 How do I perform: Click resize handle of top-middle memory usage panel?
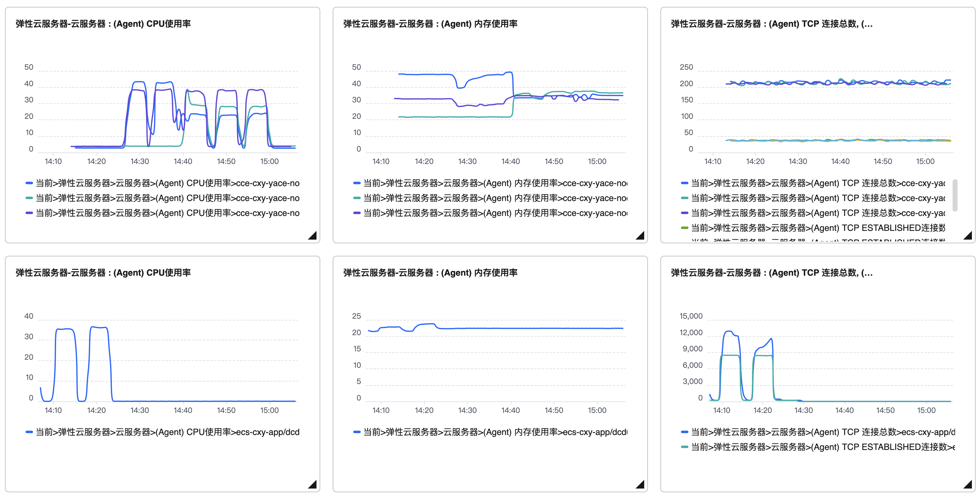point(641,236)
